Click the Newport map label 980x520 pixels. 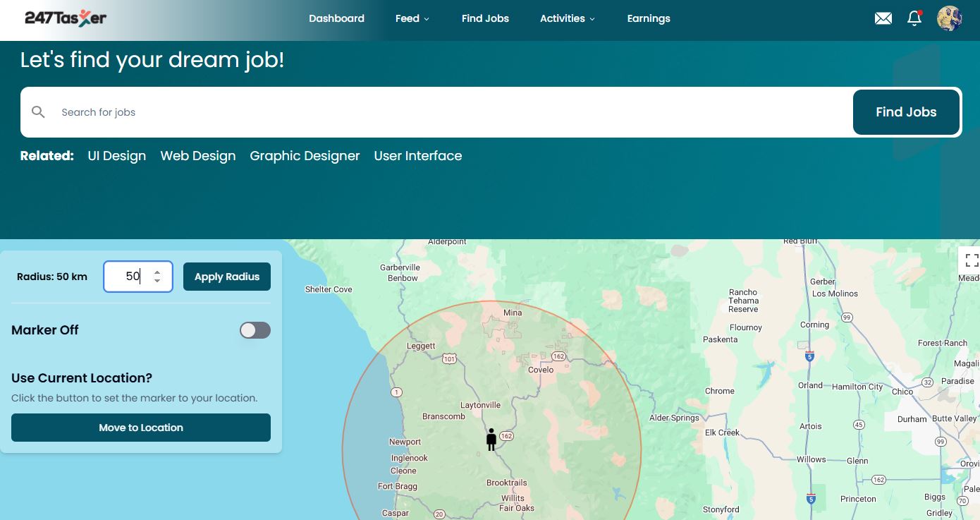click(x=405, y=442)
